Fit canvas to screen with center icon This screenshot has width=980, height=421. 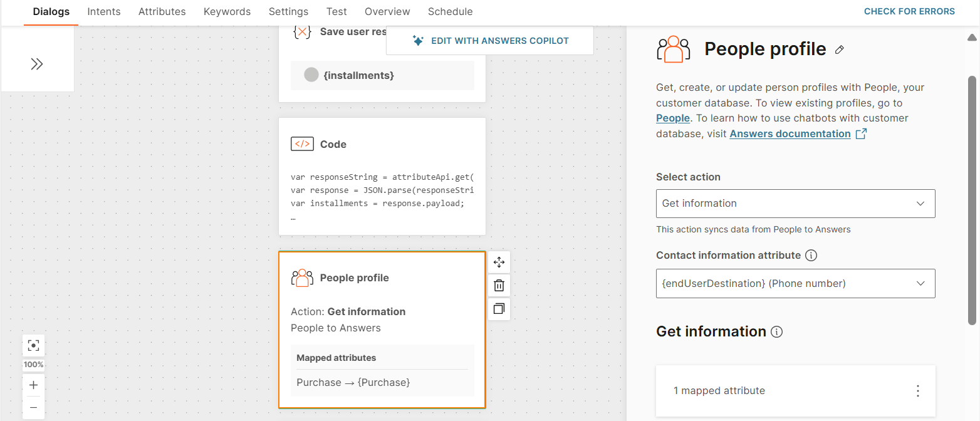[34, 345]
